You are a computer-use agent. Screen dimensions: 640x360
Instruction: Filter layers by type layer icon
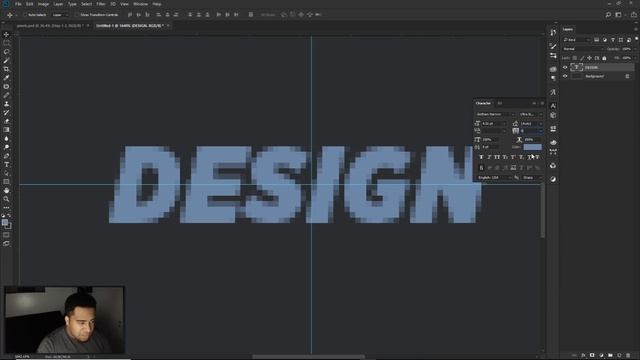[x=613, y=40]
